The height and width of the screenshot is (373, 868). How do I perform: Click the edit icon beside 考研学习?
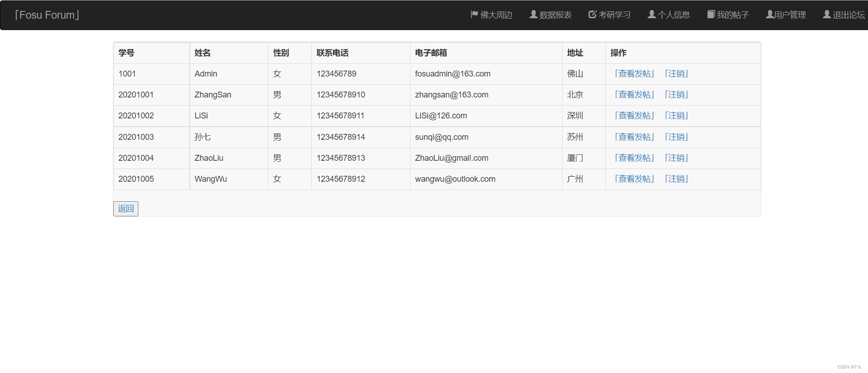tap(592, 15)
